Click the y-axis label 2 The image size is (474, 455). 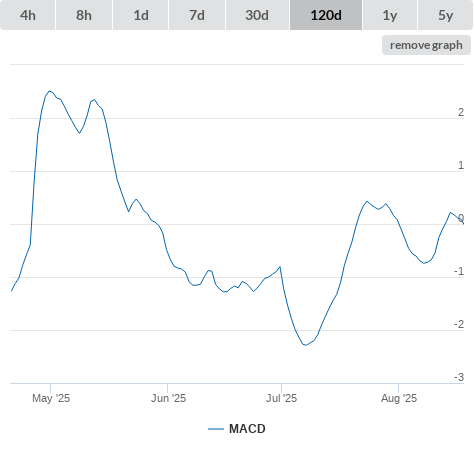tap(461, 112)
